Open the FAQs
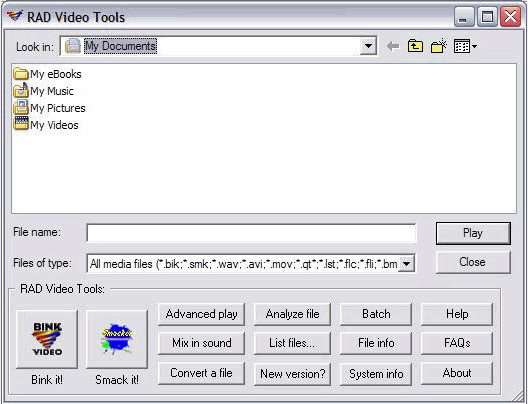 pos(457,343)
